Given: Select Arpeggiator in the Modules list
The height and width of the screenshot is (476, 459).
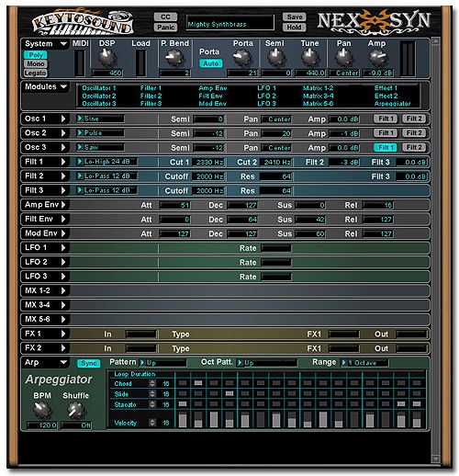Looking at the screenshot, I should (x=392, y=104).
